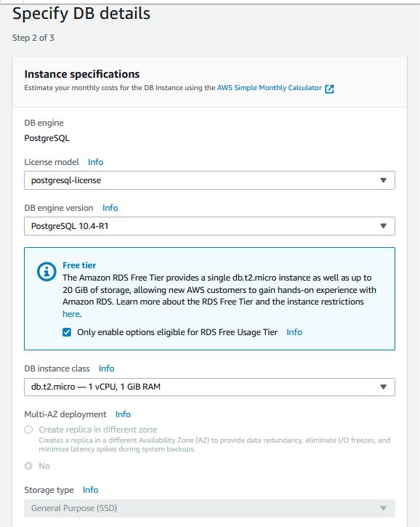This screenshot has height=527, width=420.
Task: Open the 'here' Free Tier link
Action: tap(71, 314)
